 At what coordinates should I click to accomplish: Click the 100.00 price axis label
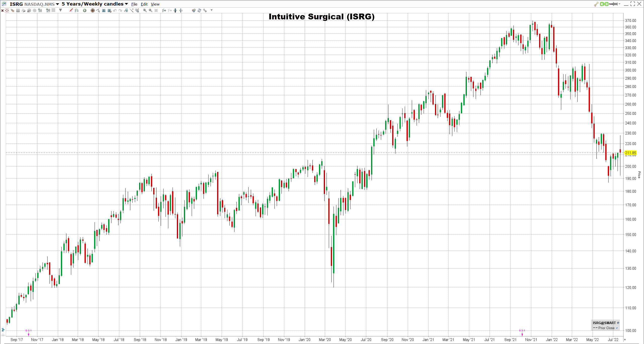631,331
